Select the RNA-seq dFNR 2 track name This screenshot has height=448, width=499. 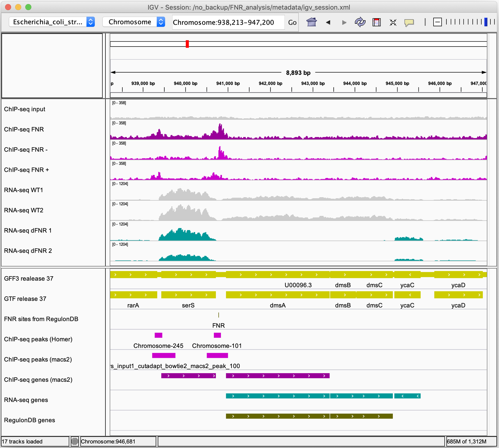[28, 251]
